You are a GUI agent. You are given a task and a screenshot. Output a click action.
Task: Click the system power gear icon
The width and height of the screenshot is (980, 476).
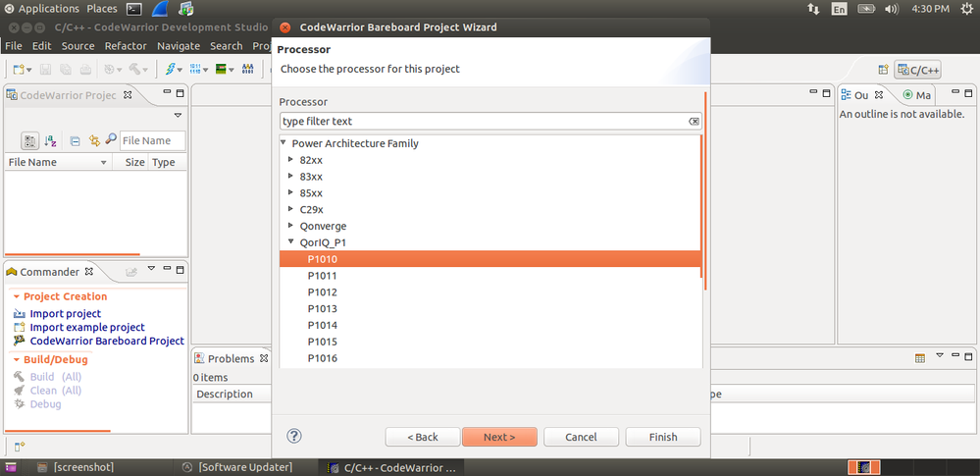tap(967, 9)
